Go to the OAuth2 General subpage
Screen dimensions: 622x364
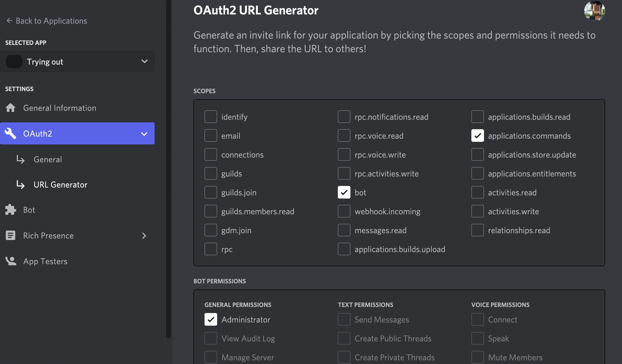pos(48,159)
